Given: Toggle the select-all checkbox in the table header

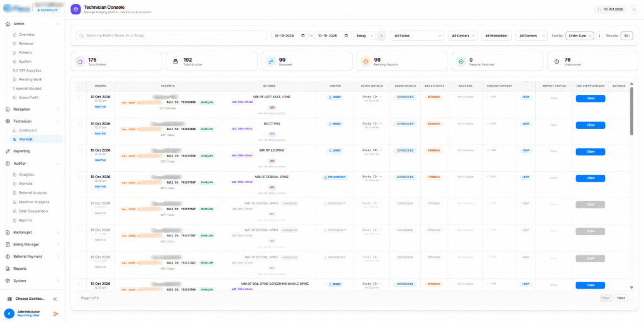Looking at the screenshot, I should tap(80, 86).
